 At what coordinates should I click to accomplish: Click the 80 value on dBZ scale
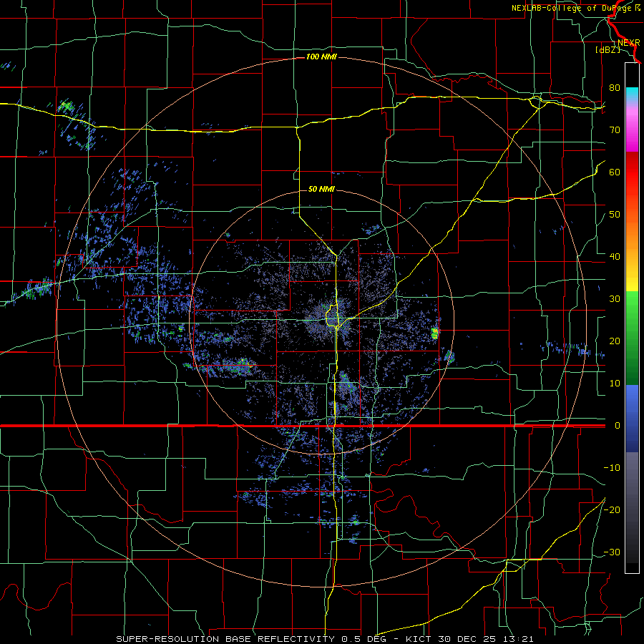point(615,87)
